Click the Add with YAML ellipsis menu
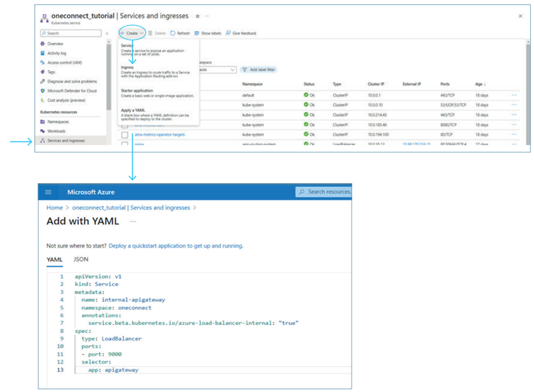The height and width of the screenshot is (392, 534). [133, 222]
